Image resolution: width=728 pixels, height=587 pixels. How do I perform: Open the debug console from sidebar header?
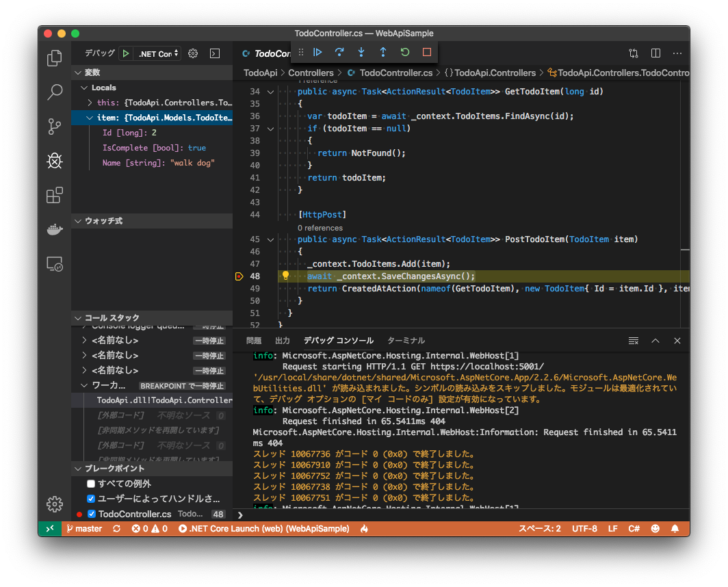tap(215, 54)
